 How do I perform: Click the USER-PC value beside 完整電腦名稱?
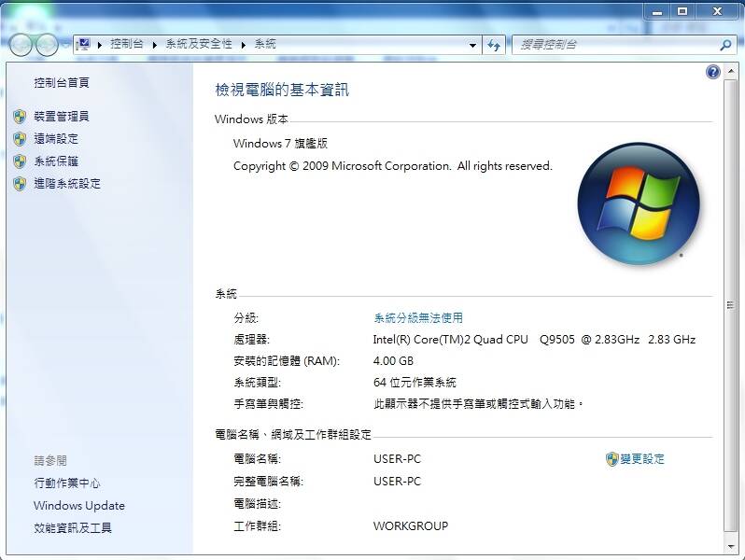click(x=397, y=482)
